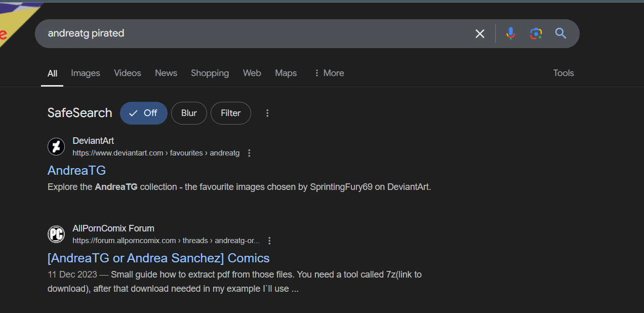The width and height of the screenshot is (644, 313).
Task: Switch to the Shopping tab
Action: [210, 73]
